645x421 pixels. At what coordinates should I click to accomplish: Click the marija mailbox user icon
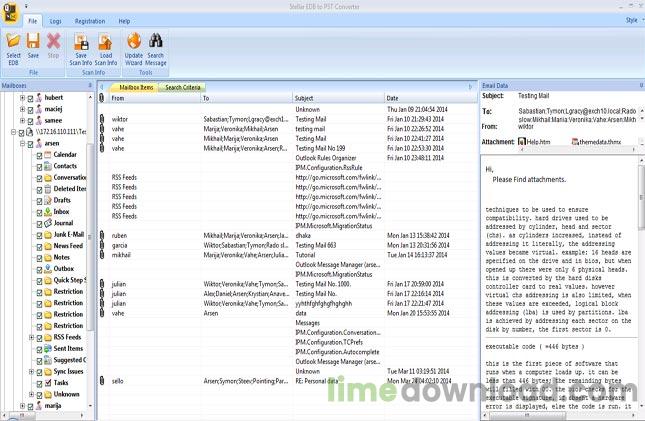[x=39, y=406]
